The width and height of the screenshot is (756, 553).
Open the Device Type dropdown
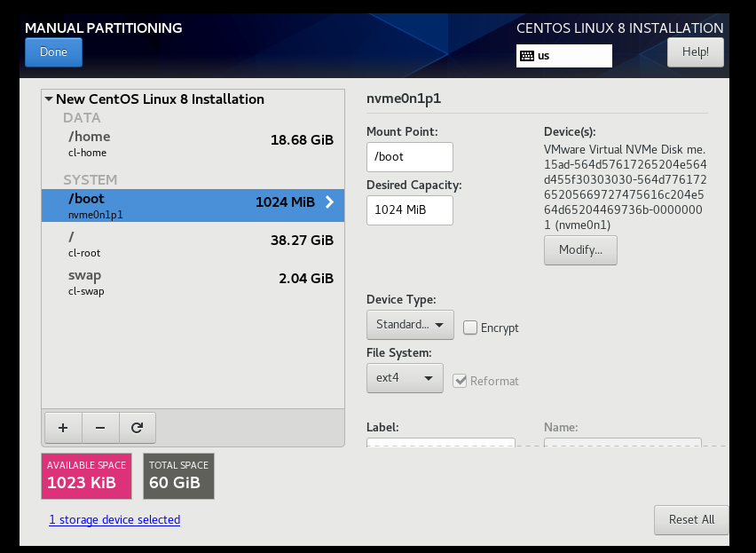point(410,325)
